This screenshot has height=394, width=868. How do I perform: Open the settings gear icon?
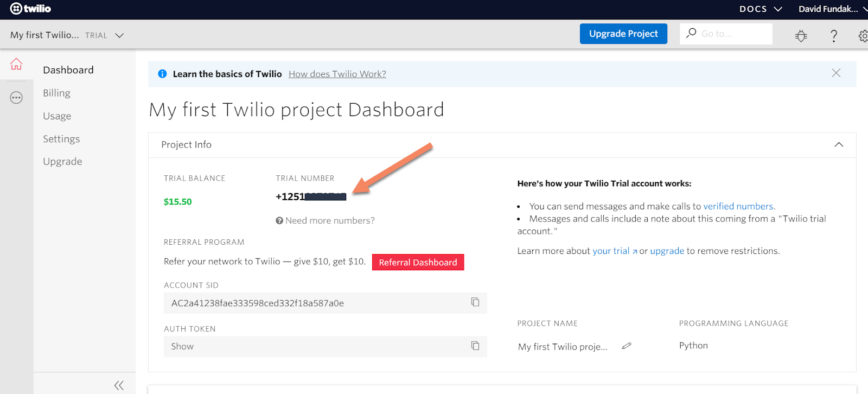[863, 36]
